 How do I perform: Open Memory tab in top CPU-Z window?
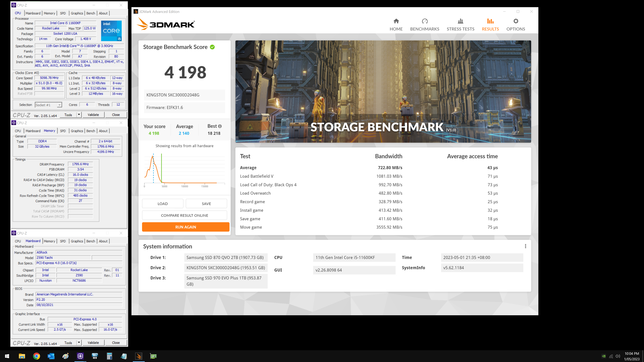[49, 13]
